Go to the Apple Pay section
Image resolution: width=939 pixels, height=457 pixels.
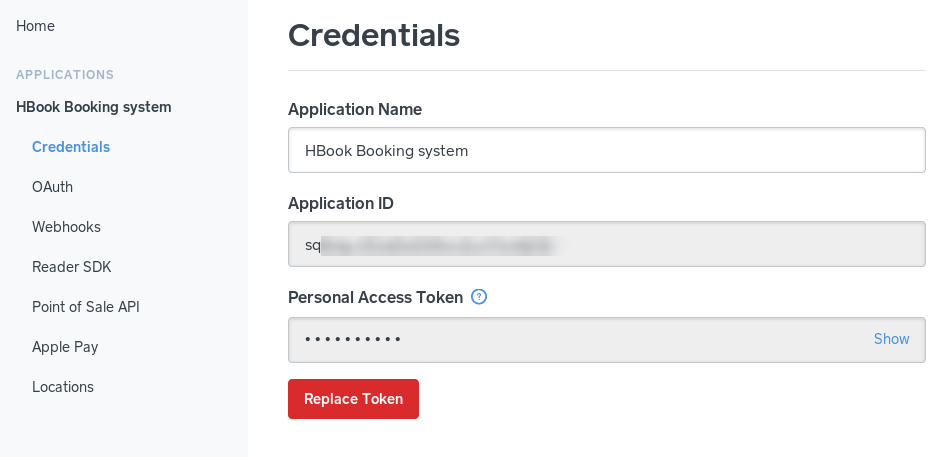65,347
